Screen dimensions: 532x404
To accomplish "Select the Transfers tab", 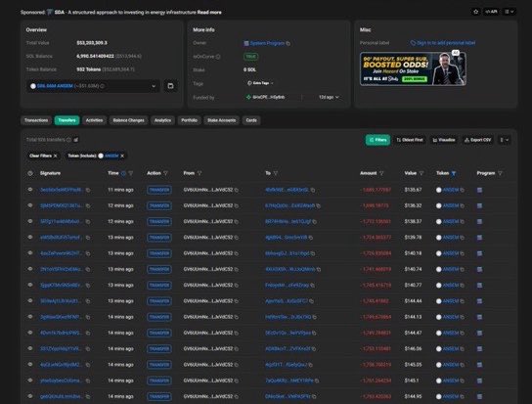I will (x=66, y=120).
